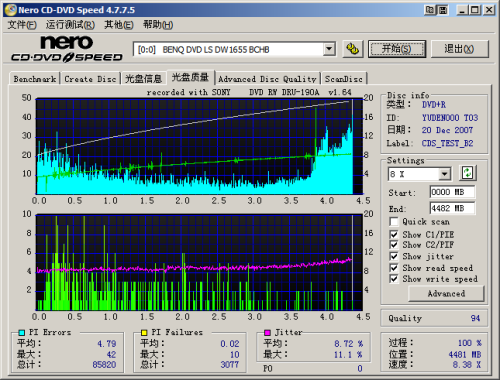Click the recorded with SONY DVD RW caption
The width and height of the screenshot is (500, 380).
pos(249,92)
